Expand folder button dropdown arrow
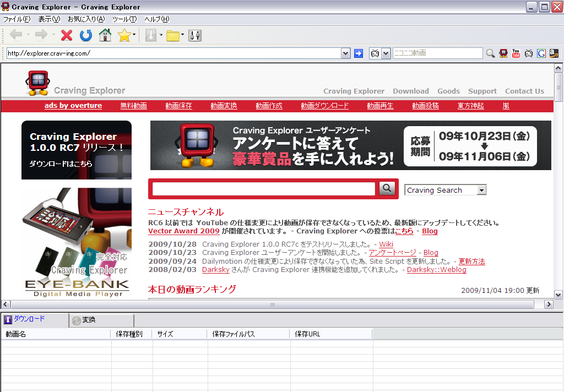Screen dimensions: 564x392 click(182, 35)
